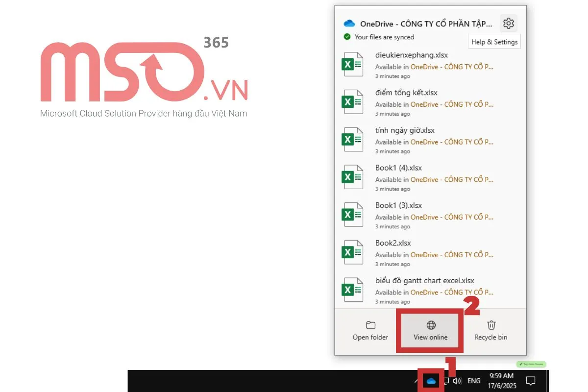Image resolution: width=588 pixels, height=392 pixels.
Task: Open the file Book1 (4).xlsx
Action: [x=398, y=168]
